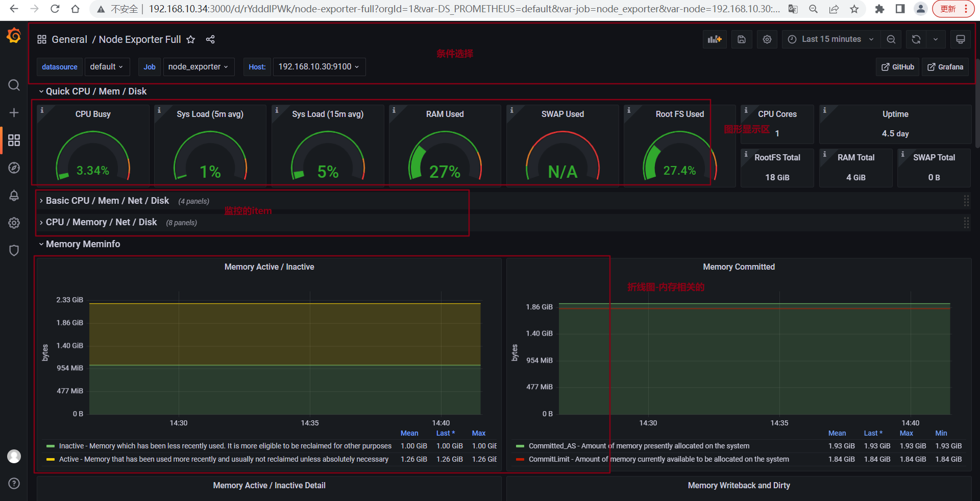
Task: Show info for the SWAP Used panel
Action: pos(512,110)
